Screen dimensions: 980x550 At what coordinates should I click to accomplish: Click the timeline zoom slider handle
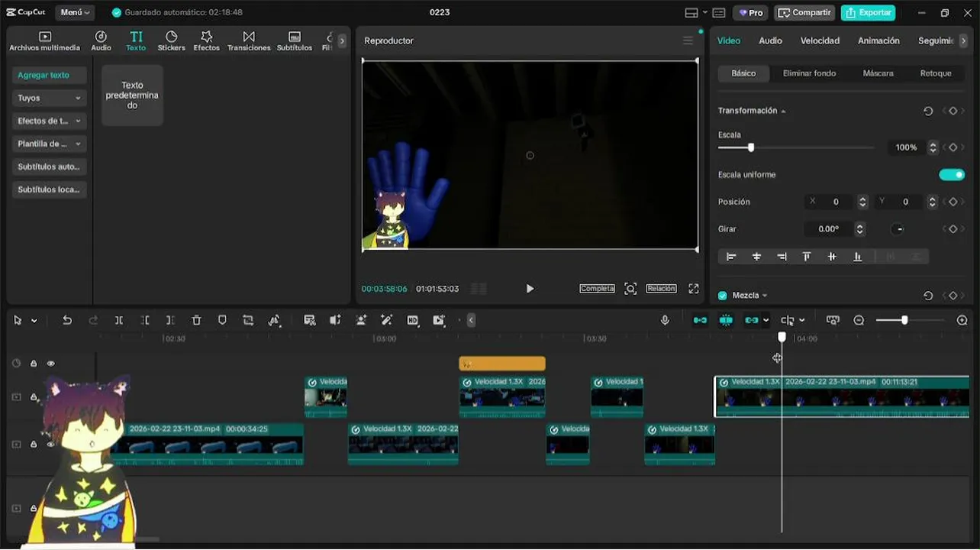tap(904, 320)
